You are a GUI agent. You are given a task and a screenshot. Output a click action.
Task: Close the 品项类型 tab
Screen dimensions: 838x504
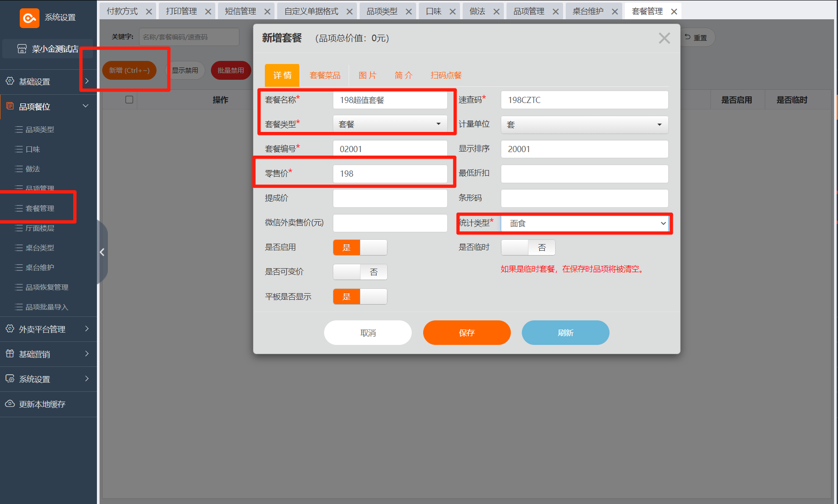pyautogui.click(x=409, y=12)
